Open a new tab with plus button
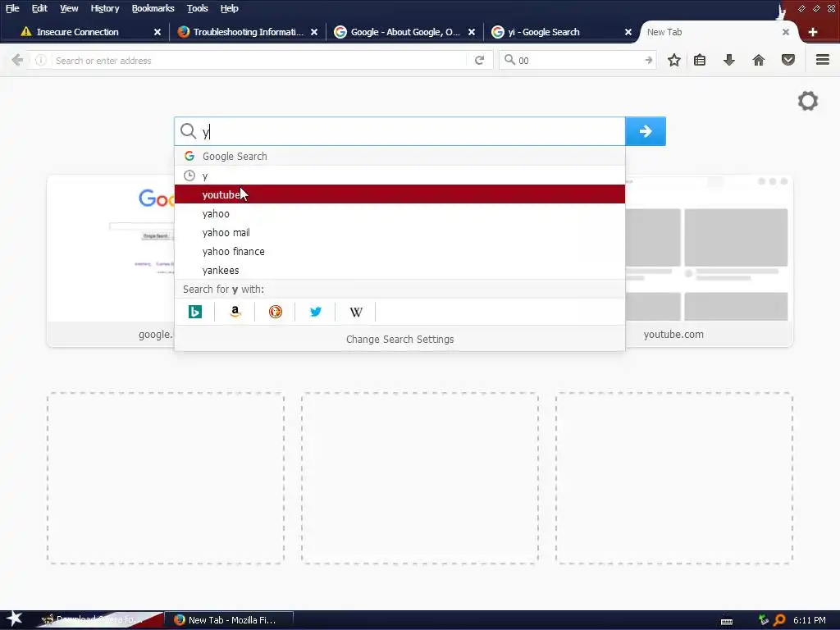 point(813,32)
